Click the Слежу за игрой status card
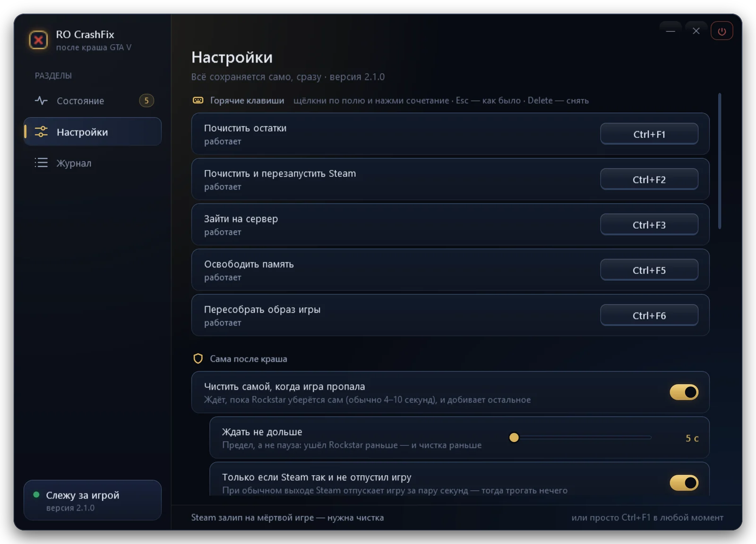The height and width of the screenshot is (544, 756). click(93, 501)
